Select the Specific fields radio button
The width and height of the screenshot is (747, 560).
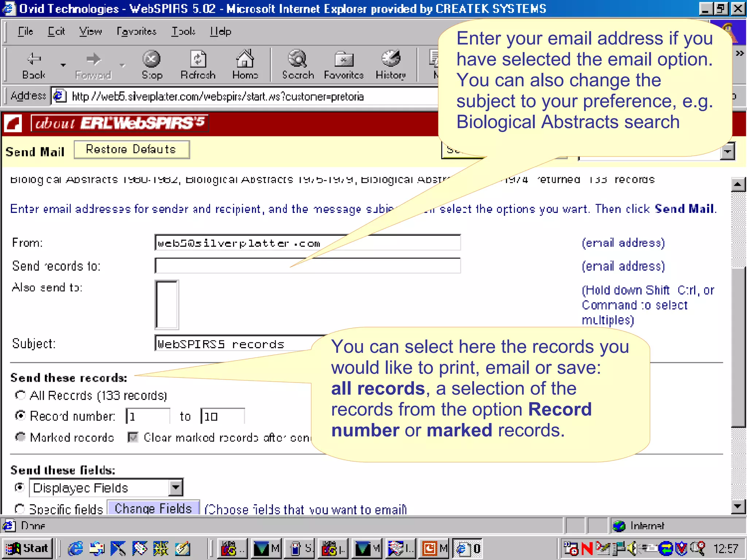[19, 509]
